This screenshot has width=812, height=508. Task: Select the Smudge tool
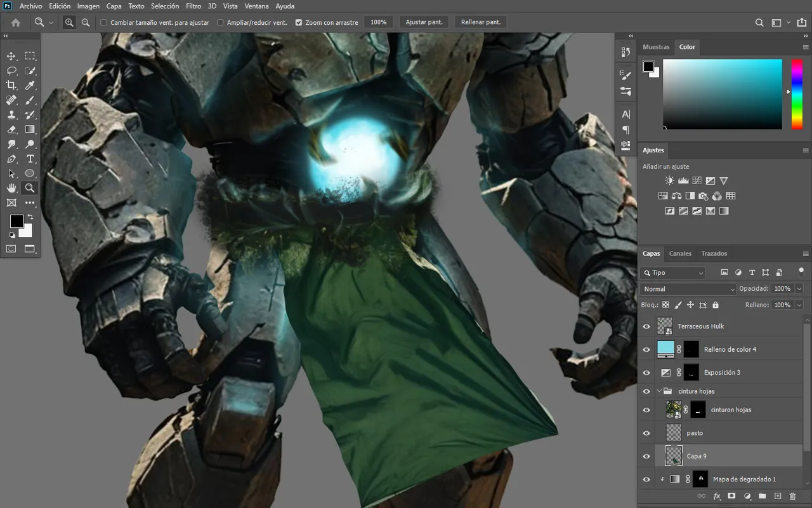[11, 144]
